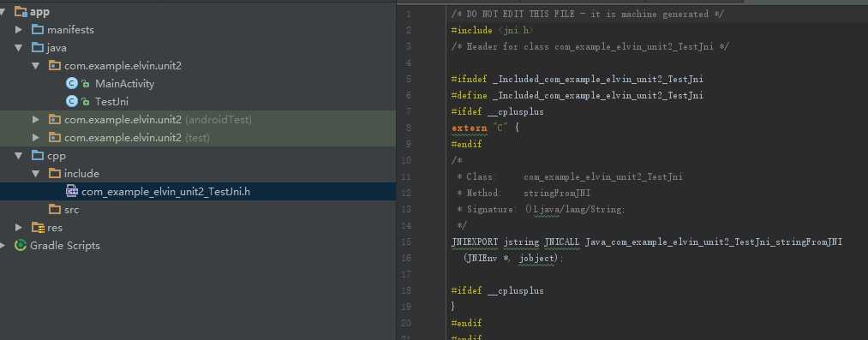Click the header file icon
Image resolution: width=868 pixels, height=340 pixels.
coord(72,191)
